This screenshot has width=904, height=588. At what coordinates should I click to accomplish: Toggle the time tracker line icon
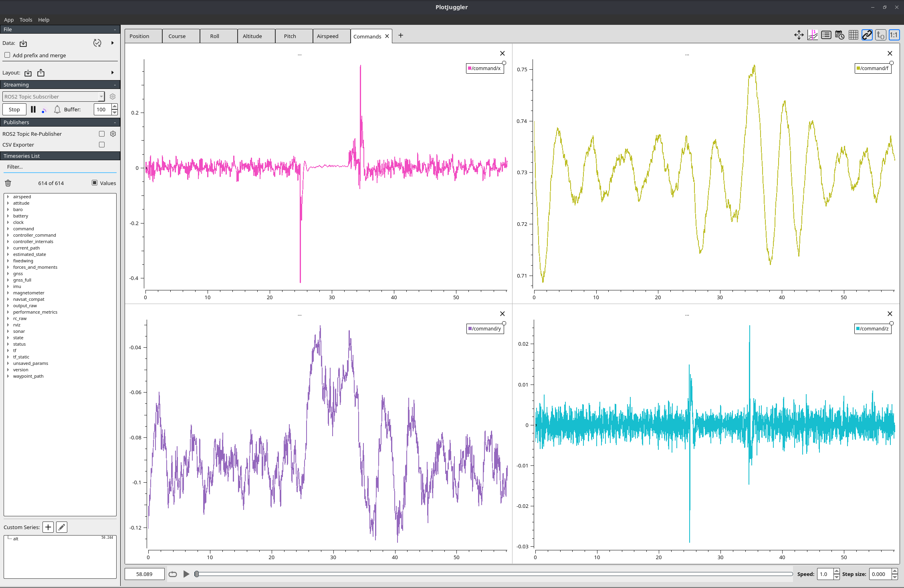pos(812,35)
